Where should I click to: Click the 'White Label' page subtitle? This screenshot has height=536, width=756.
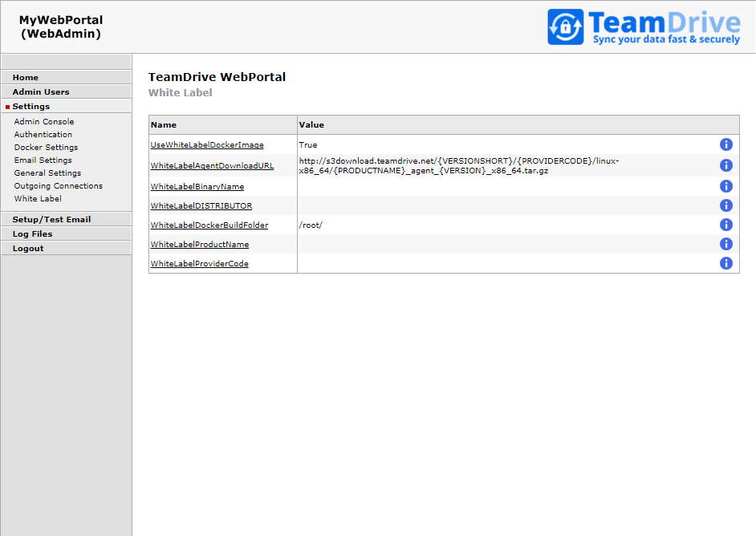(181, 92)
